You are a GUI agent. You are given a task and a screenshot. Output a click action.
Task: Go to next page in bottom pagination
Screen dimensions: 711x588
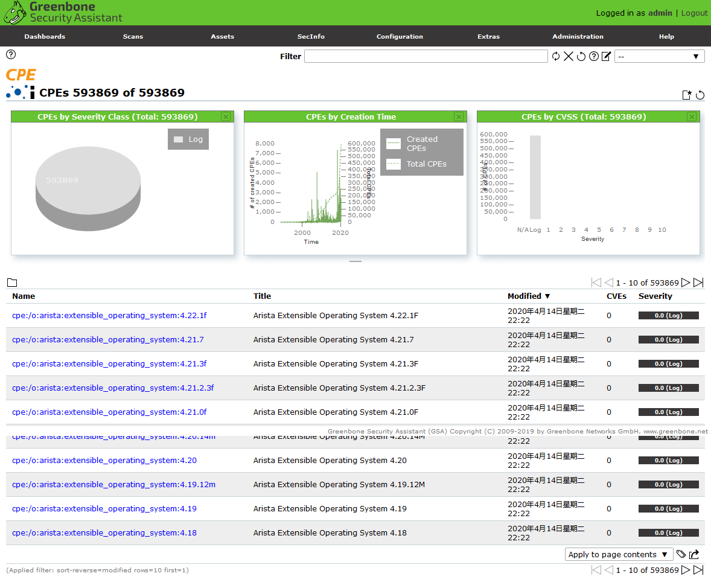[686, 570]
